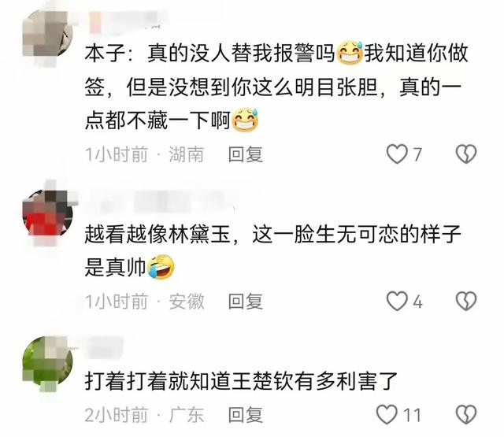The width and height of the screenshot is (504, 437).
Task: Tap broken heart on the Anhui comment
Action: coord(466,301)
